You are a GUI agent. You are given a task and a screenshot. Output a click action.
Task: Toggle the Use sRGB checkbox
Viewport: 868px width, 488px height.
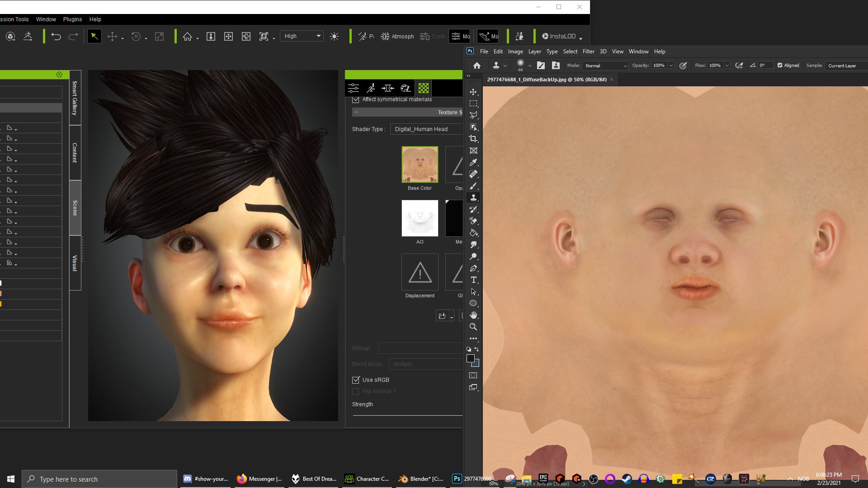[x=356, y=380]
